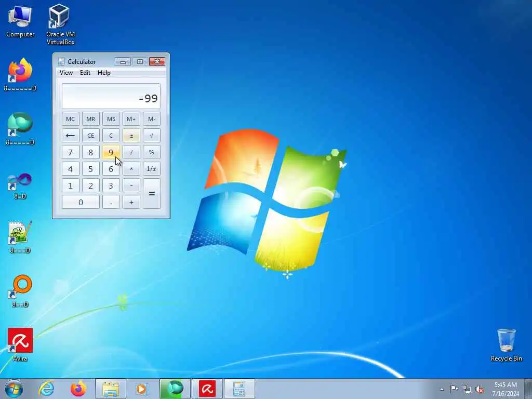Screen dimensions: 532x399
Task: Toggle the sign with ± button
Action: pyautogui.click(x=131, y=136)
